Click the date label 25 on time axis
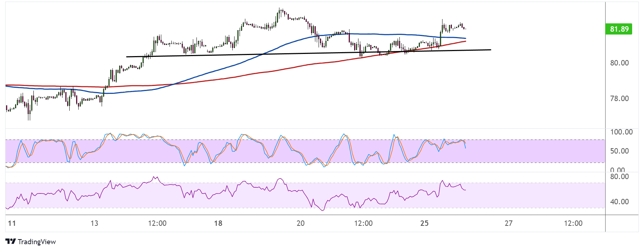The width and height of the screenshot is (644, 251). (x=424, y=223)
